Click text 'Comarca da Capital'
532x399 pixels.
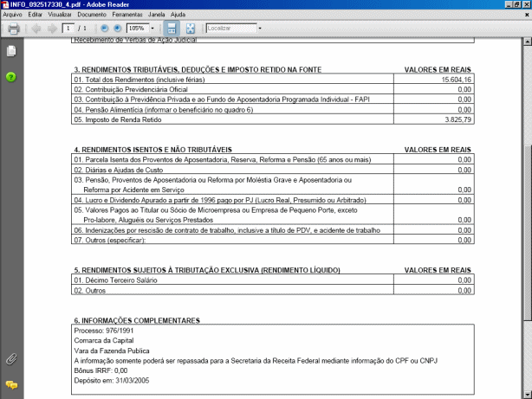[104, 341]
